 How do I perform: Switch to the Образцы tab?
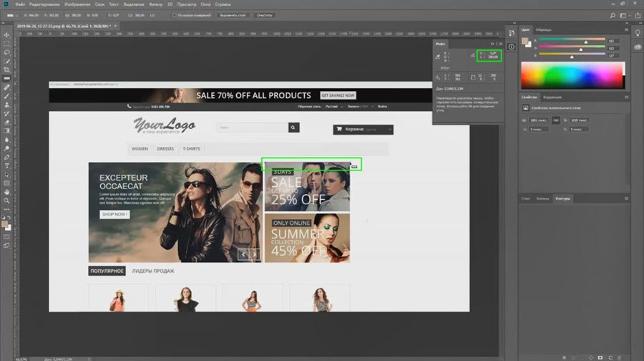tap(543, 29)
